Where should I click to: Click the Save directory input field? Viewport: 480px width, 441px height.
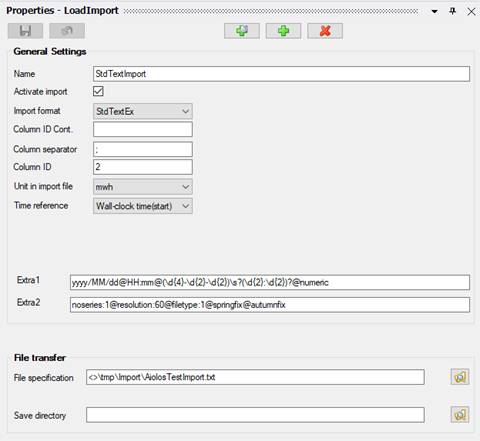click(255, 415)
